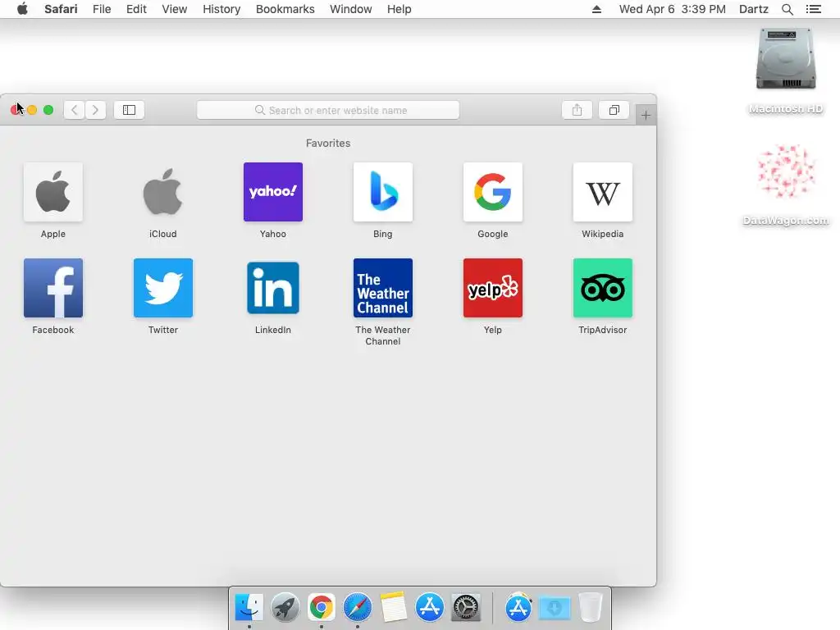The height and width of the screenshot is (630, 840).
Task: Click the Share toolbar button
Action: pyautogui.click(x=577, y=110)
